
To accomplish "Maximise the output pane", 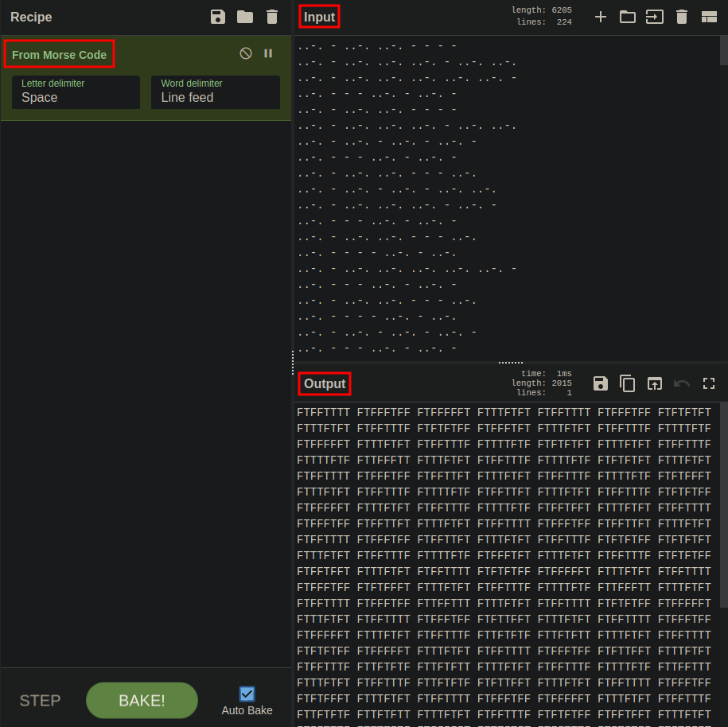I will coord(709,383).
